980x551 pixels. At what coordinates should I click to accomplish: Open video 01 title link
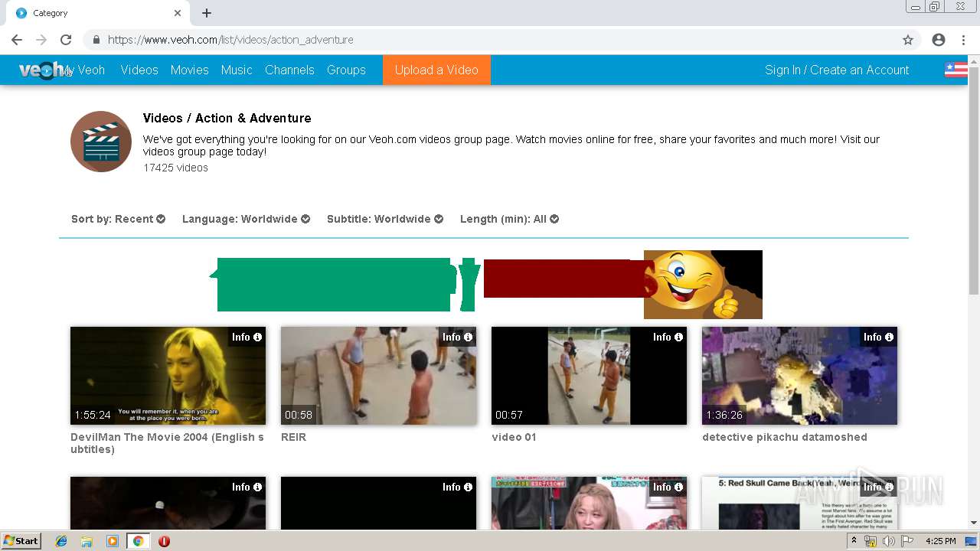pos(514,437)
